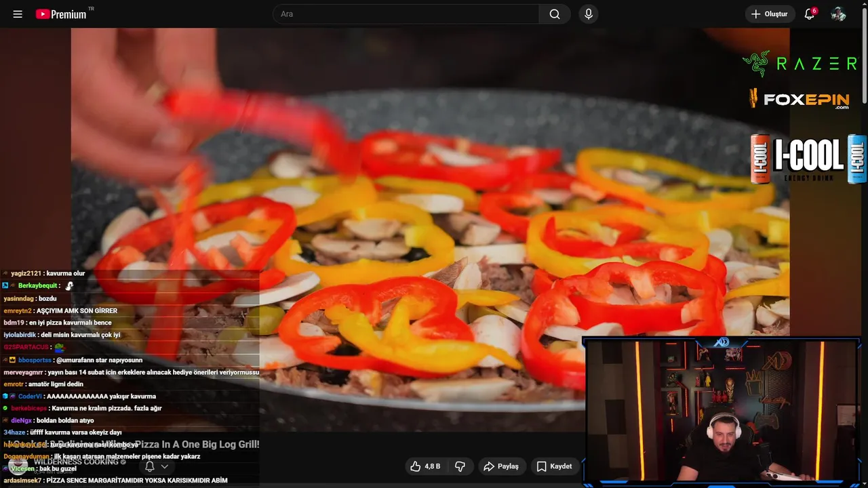The height and width of the screenshot is (488, 868).
Task: Click chat message from berkebiceps
Action: [82, 409]
